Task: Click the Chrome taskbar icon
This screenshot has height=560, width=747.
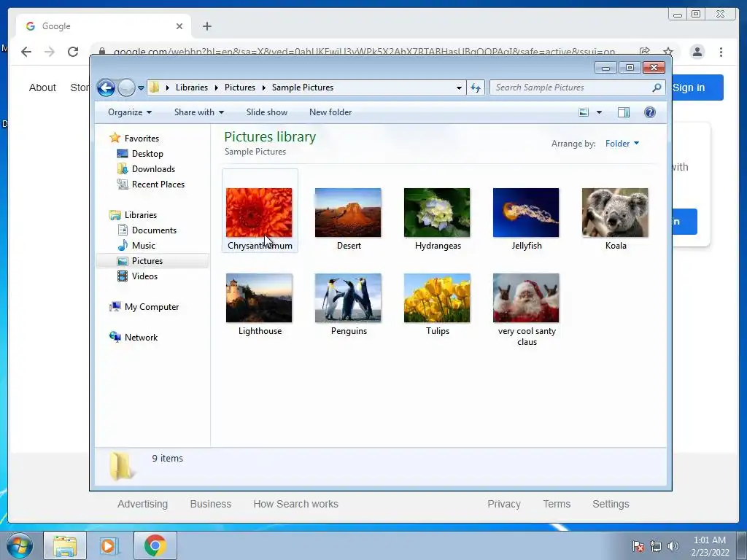Action: (x=155, y=545)
